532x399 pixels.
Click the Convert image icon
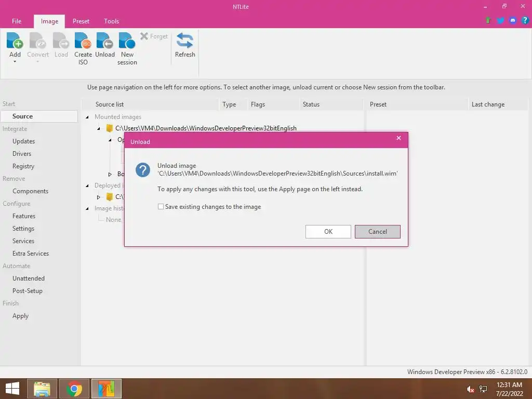point(37,41)
